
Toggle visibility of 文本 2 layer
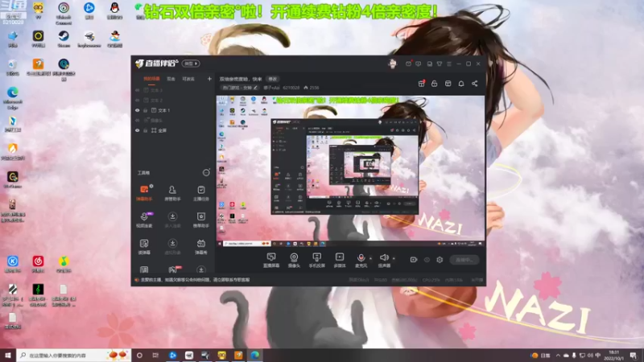click(138, 100)
